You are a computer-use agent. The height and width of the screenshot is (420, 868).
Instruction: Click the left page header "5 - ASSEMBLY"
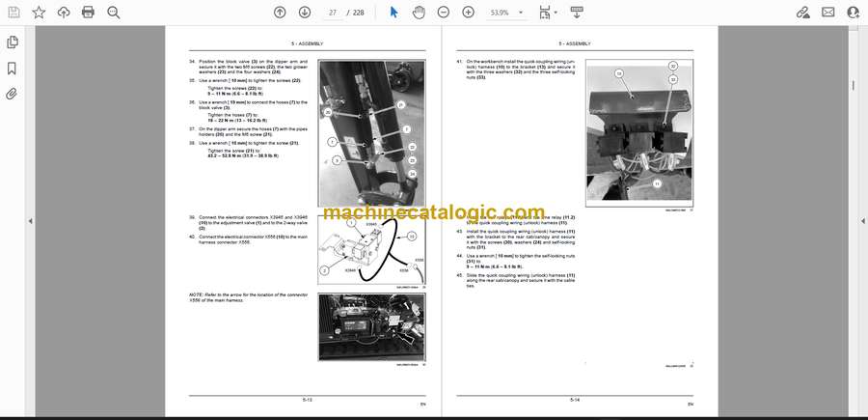pos(308,43)
